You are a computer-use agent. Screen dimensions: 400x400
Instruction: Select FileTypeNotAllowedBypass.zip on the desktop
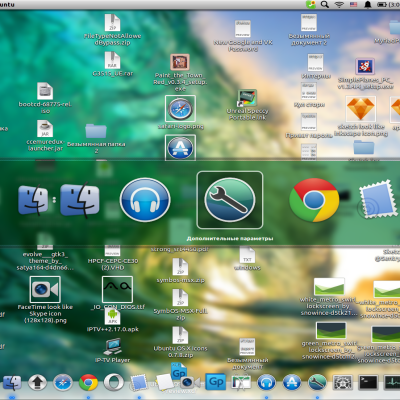click(x=112, y=30)
